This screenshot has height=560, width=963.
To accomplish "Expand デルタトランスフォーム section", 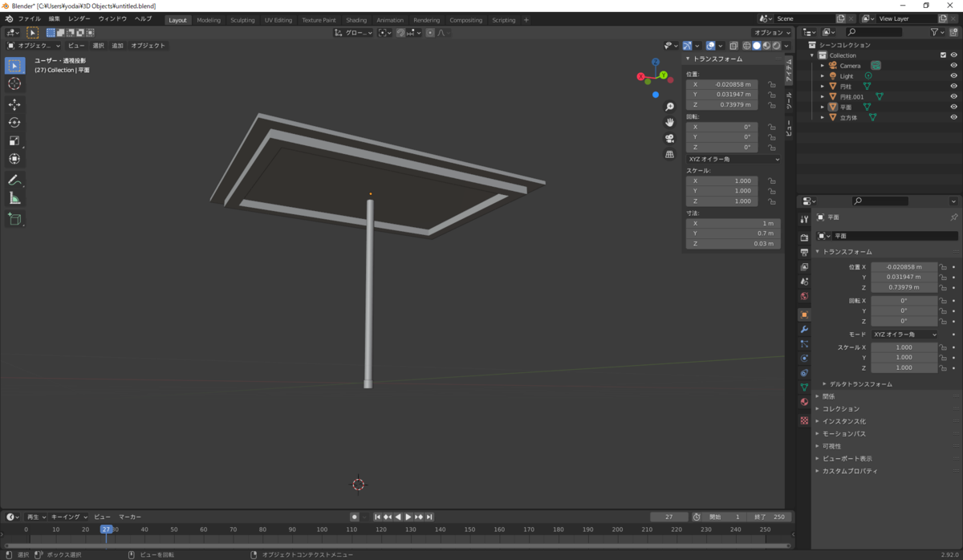I will (860, 384).
